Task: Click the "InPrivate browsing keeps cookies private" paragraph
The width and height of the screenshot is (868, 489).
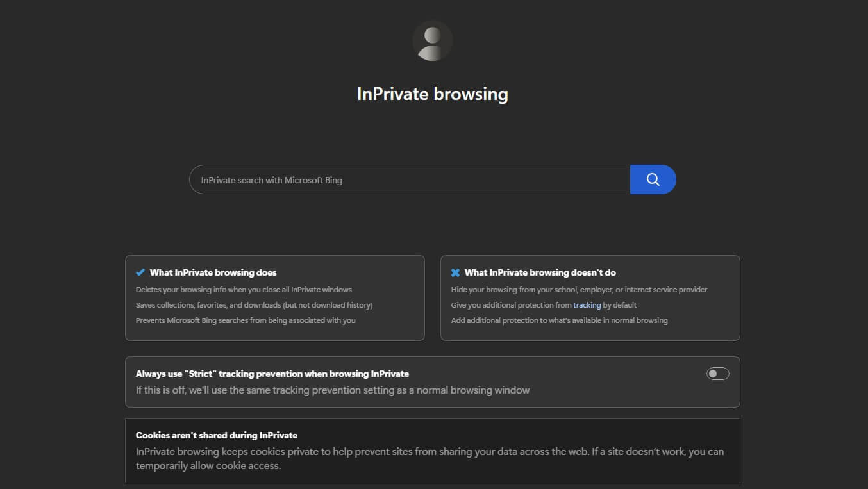Action: pyautogui.click(x=430, y=459)
